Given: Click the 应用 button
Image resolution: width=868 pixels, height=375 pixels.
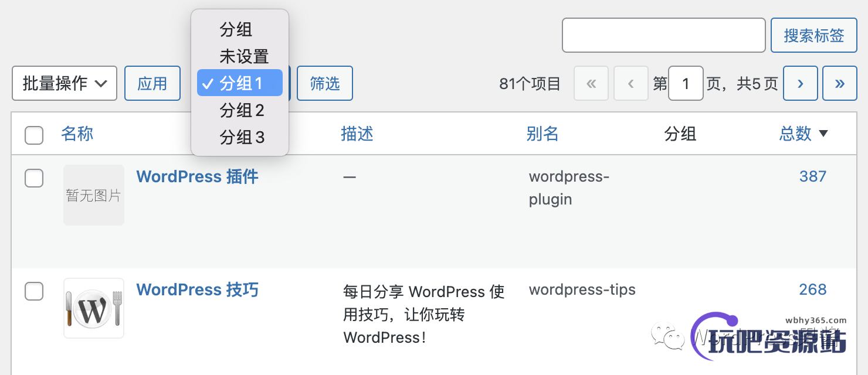Looking at the screenshot, I should (x=152, y=83).
